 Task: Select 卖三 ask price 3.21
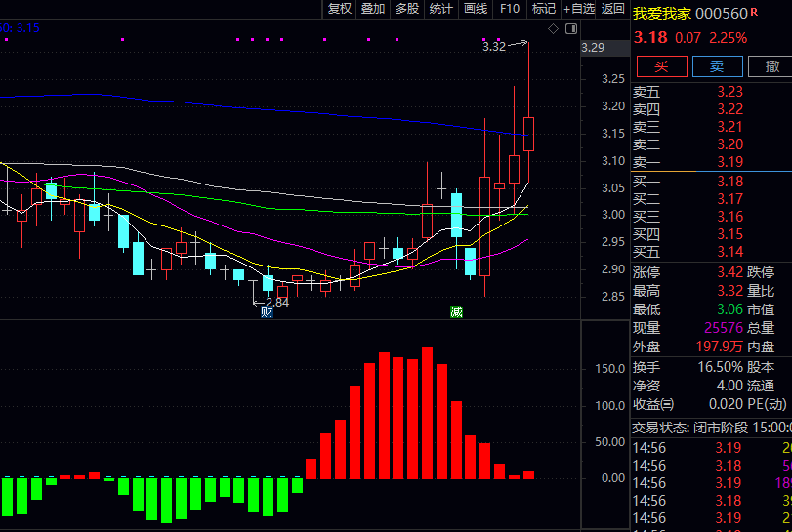point(729,127)
